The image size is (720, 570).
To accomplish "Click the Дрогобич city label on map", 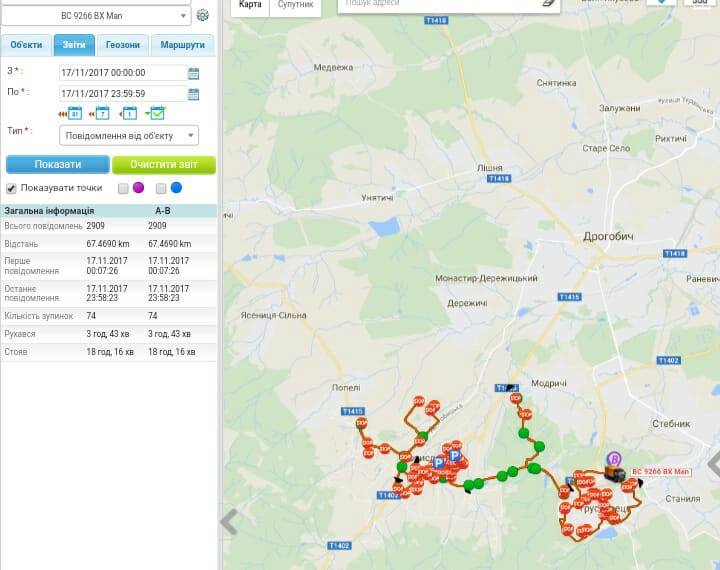I will (x=608, y=237).
